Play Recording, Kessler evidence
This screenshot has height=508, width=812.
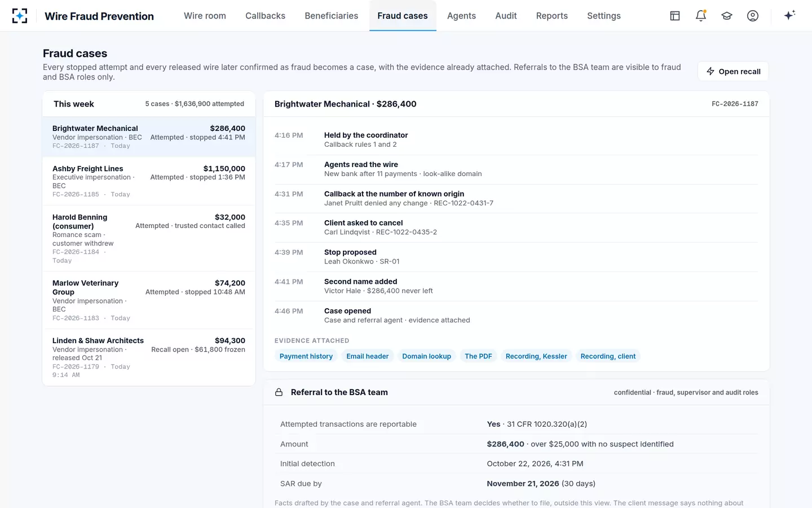point(536,356)
